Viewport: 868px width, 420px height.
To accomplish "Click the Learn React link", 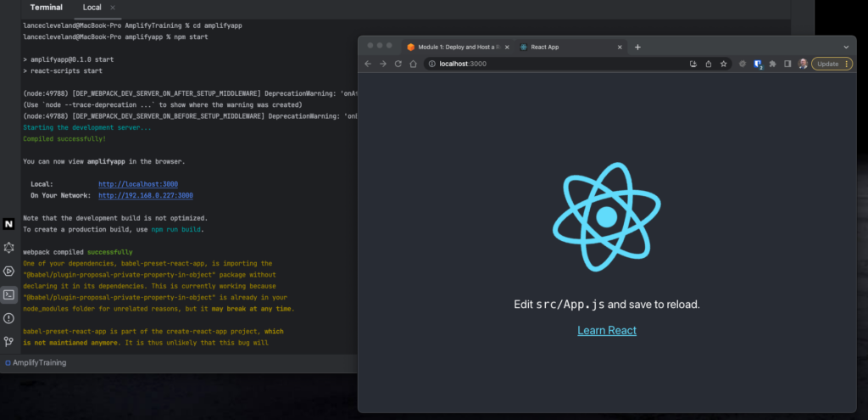I will click(607, 330).
